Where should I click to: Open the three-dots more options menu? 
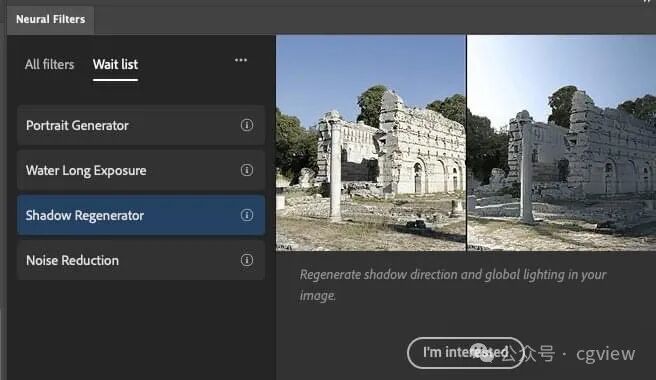pyautogui.click(x=241, y=60)
